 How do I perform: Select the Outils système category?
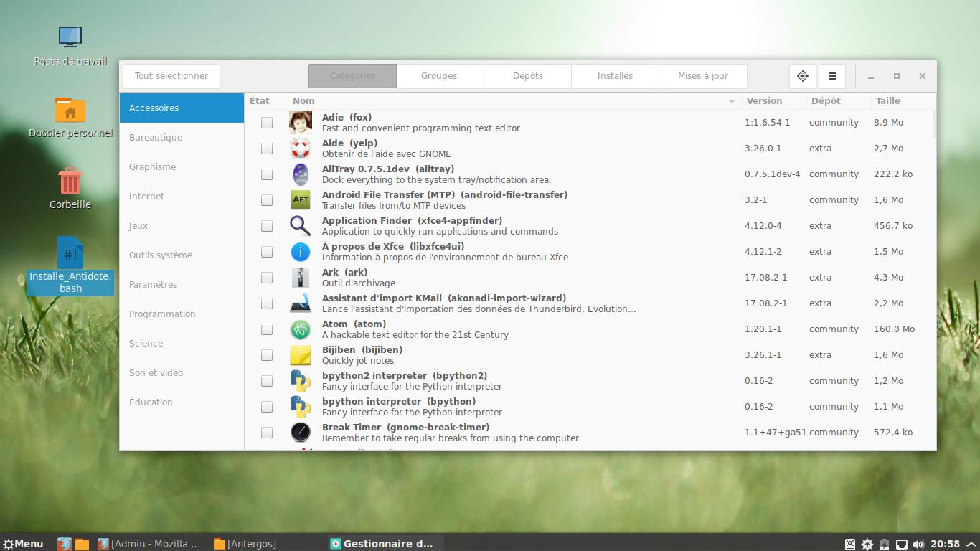(x=182, y=255)
